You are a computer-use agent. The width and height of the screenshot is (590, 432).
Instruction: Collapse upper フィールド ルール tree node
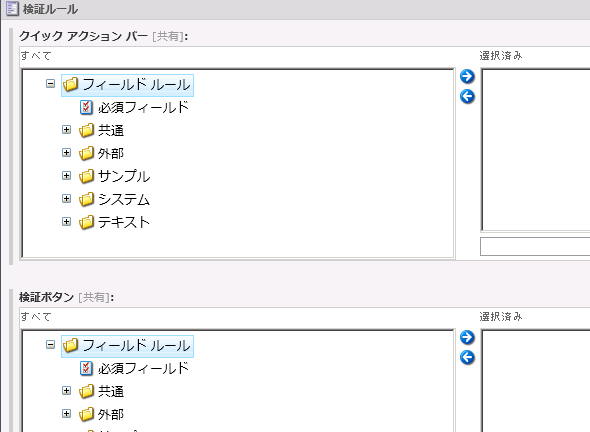click(x=50, y=83)
